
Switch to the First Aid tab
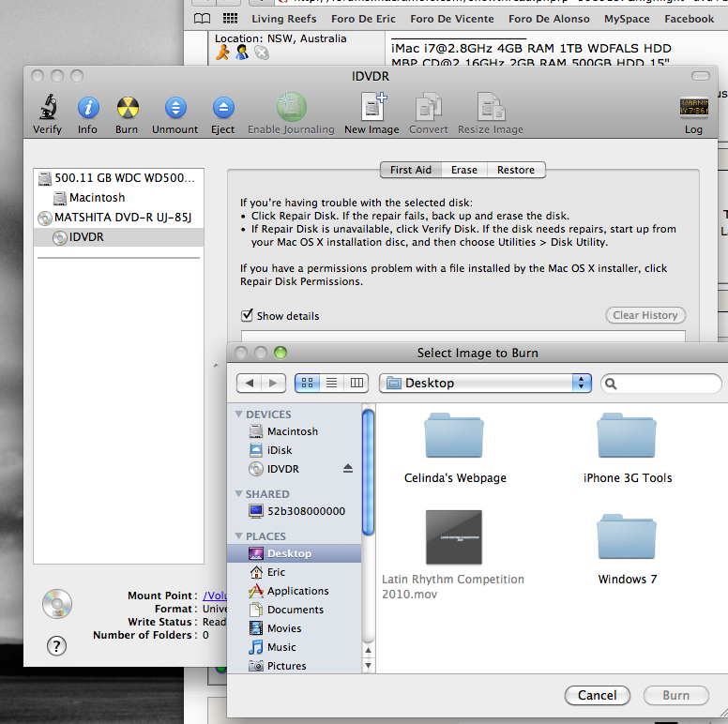point(411,170)
